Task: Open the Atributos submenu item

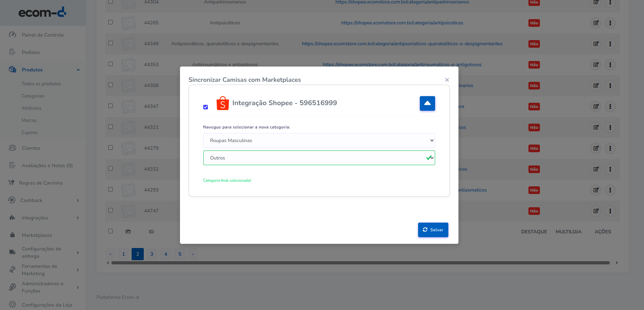Action: [31, 108]
